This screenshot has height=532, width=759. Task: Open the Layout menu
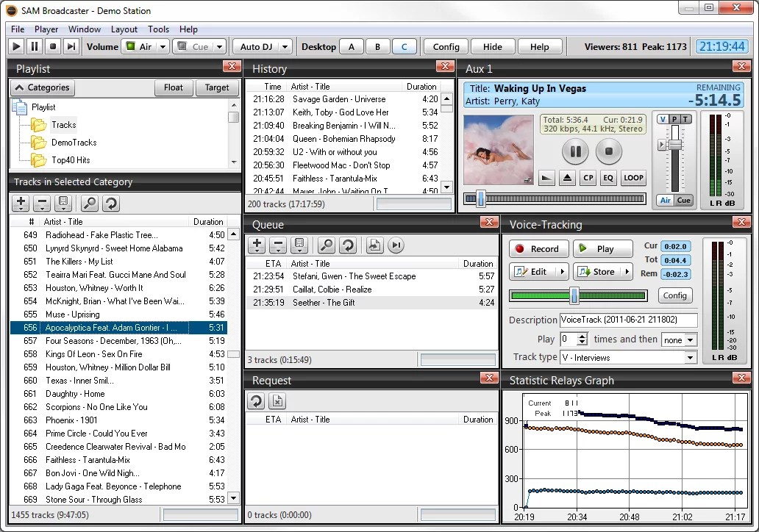[124, 29]
